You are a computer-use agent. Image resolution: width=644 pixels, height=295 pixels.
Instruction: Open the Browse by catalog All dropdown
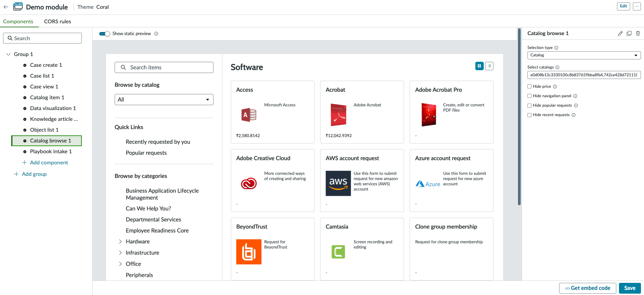(164, 100)
